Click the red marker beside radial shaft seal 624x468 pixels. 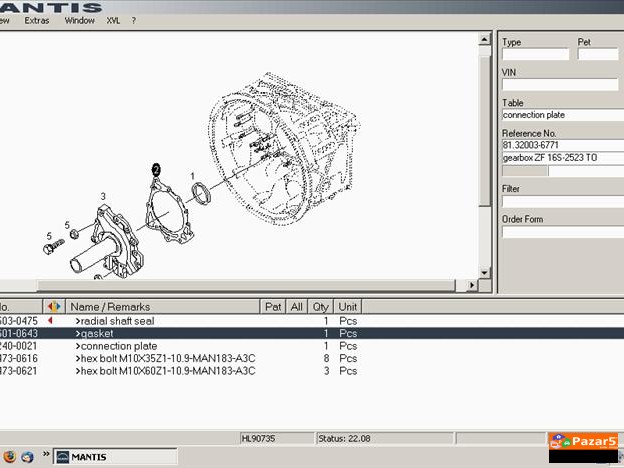point(50,321)
